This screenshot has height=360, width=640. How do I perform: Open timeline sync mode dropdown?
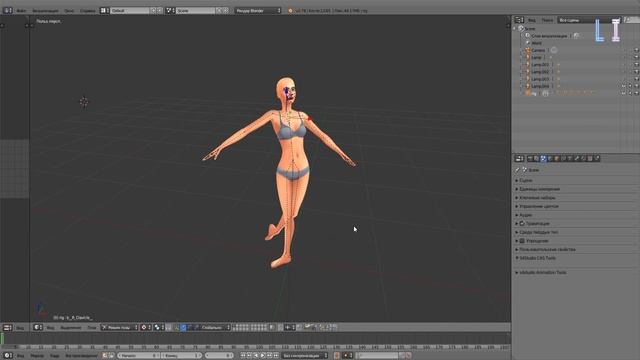tap(304, 356)
